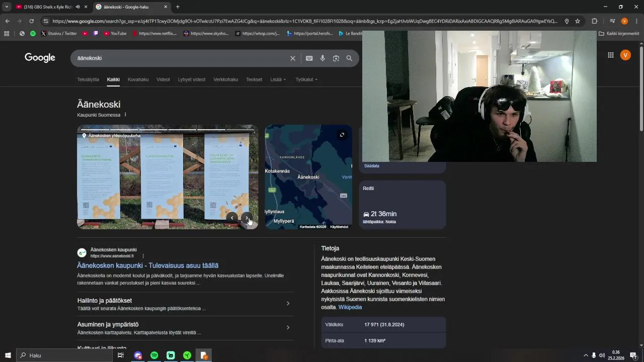Bookmark this page with the star
This screenshot has width=644, height=362.
tap(578, 21)
